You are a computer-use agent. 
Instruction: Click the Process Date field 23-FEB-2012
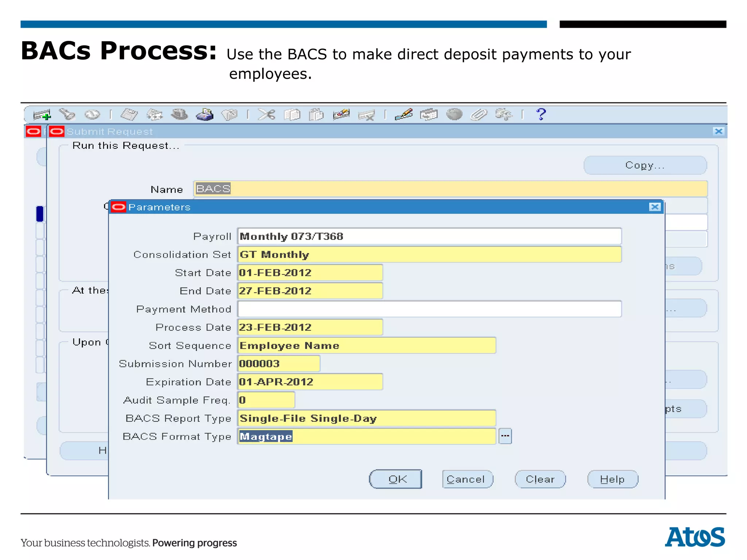click(x=310, y=327)
